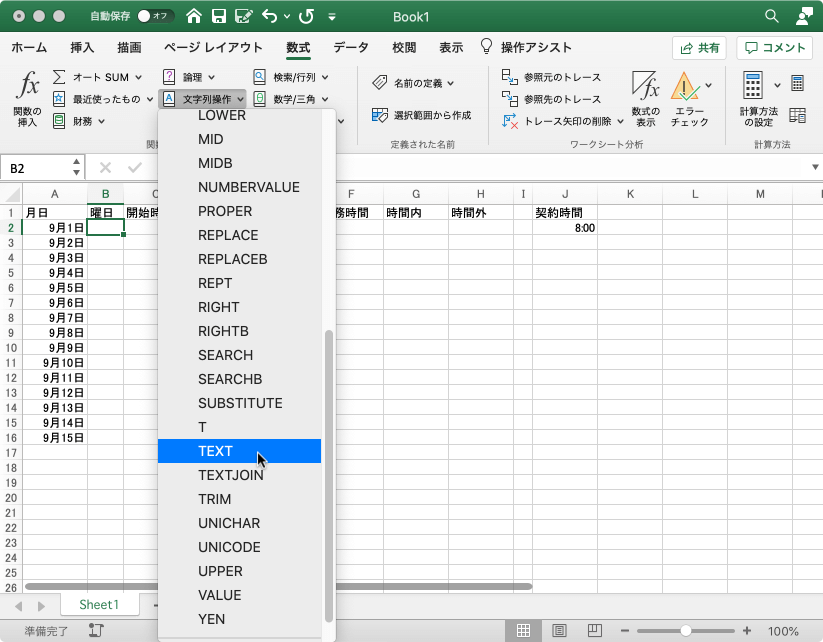This screenshot has width=823, height=642.
Task: Click the Redo arrow icon
Action: tap(307, 16)
